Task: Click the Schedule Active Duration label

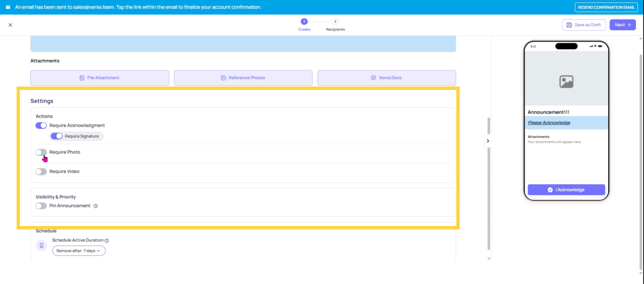Action: (78, 240)
